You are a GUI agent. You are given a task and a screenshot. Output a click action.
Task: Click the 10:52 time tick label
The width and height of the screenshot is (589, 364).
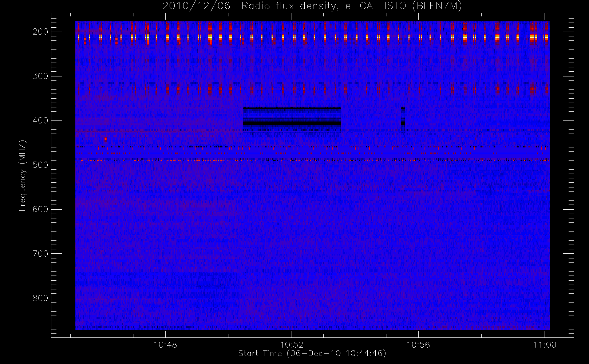(292, 345)
